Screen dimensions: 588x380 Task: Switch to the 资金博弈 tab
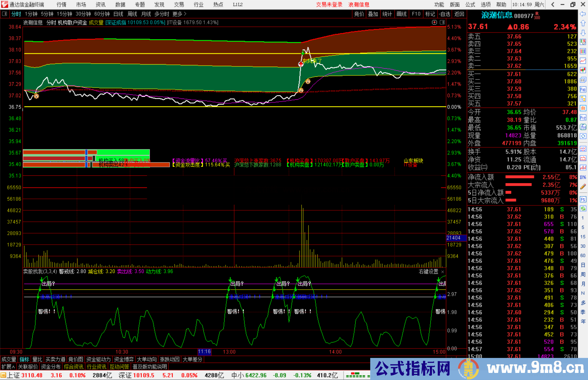click(x=124, y=359)
